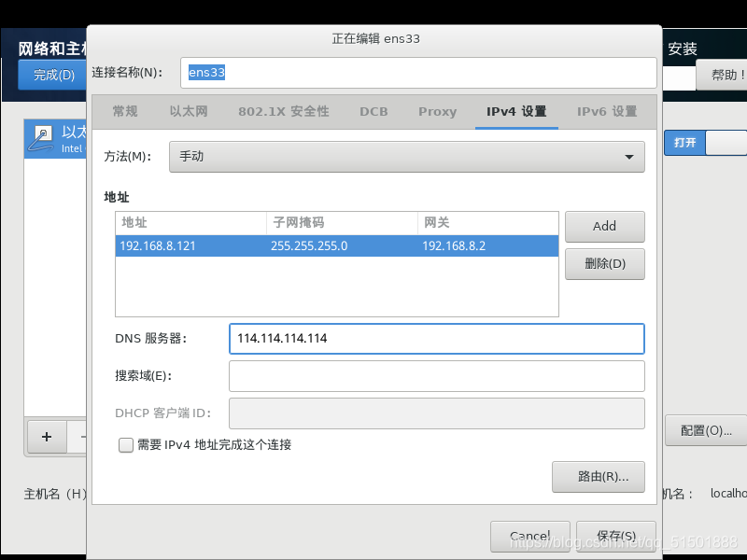The width and height of the screenshot is (747, 560).
Task: Click the connection name field ens33
Action: [x=418, y=73]
